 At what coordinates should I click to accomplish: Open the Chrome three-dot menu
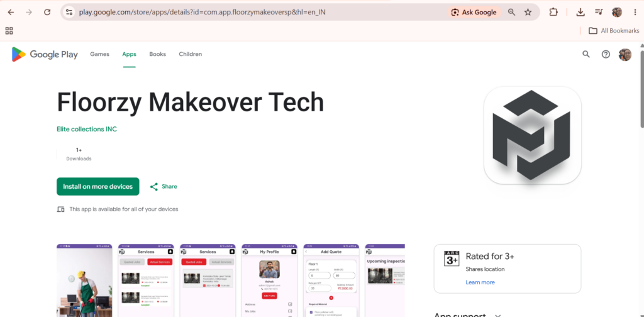635,13
